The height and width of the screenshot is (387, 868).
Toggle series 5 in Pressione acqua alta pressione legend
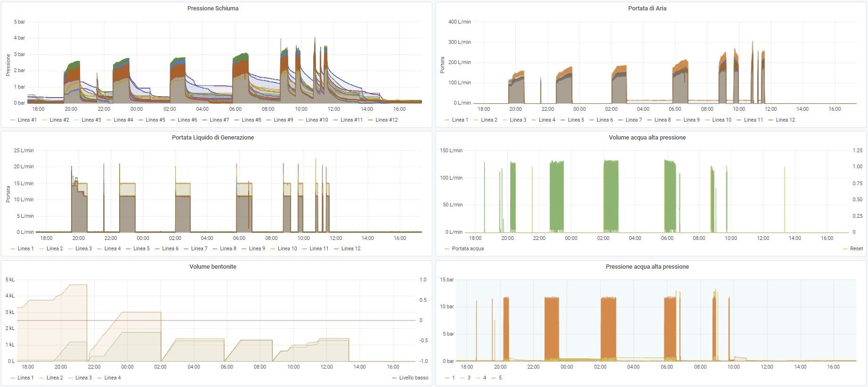click(500, 378)
